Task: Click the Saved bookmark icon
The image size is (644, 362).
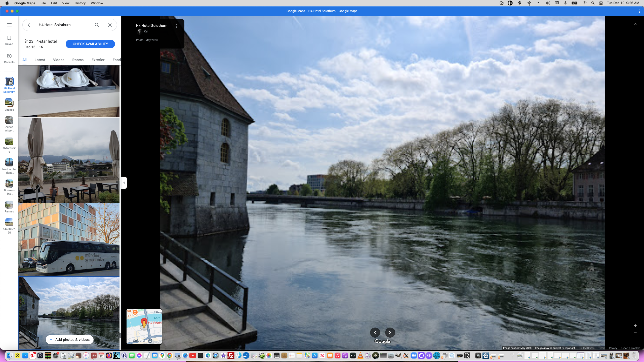Action: pyautogui.click(x=9, y=38)
